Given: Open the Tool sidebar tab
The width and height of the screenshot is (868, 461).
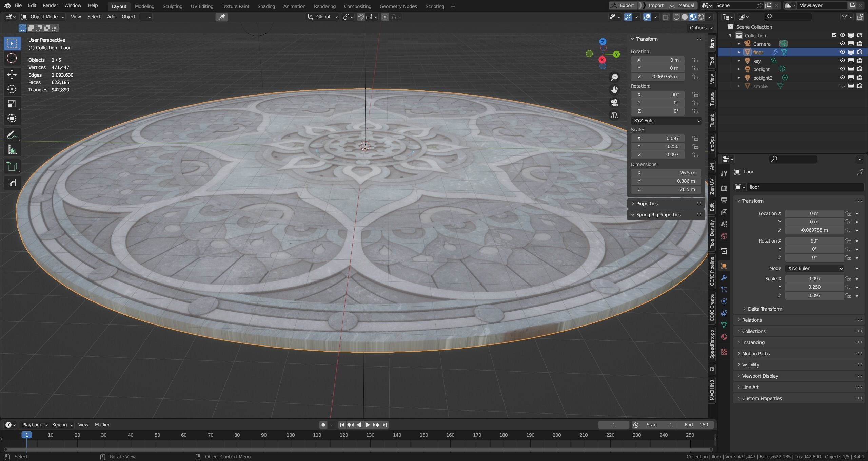Looking at the screenshot, I should (712, 61).
